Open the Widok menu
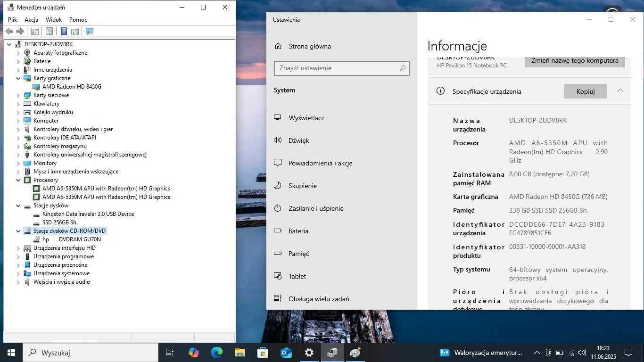Screen dimensions: 644x362 click(54, 20)
